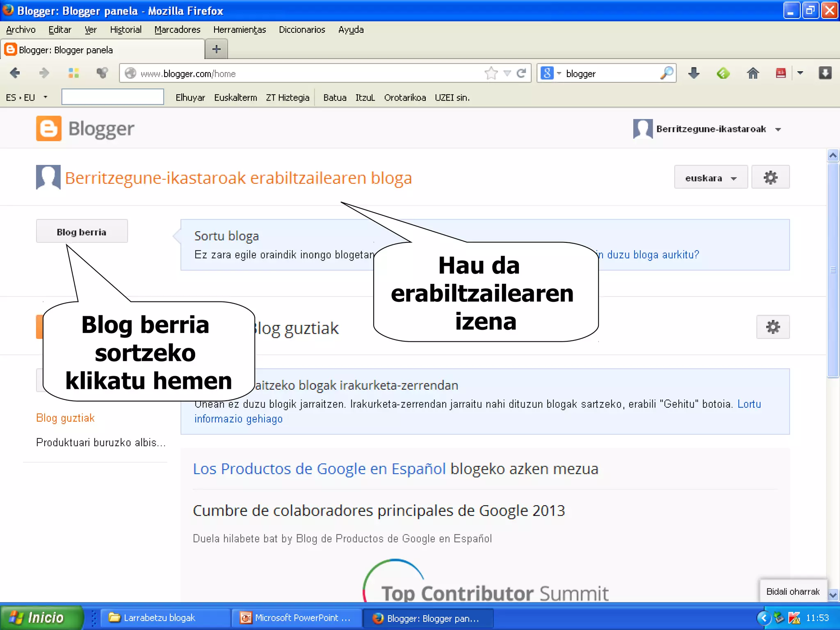Open gear options for Blog guztiak section
The height and width of the screenshot is (630, 840).
(773, 327)
